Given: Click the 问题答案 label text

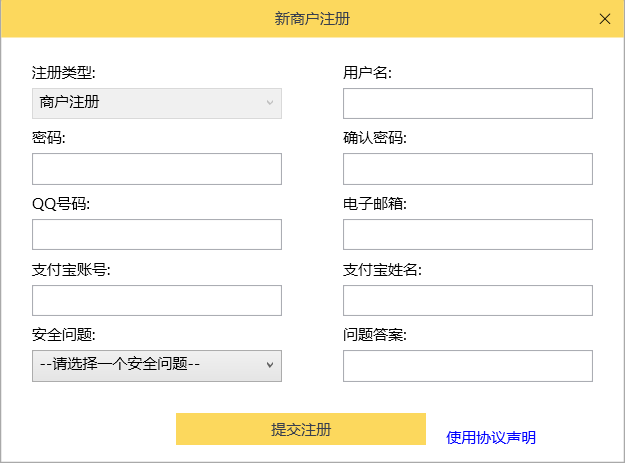Looking at the screenshot, I should point(375,335).
